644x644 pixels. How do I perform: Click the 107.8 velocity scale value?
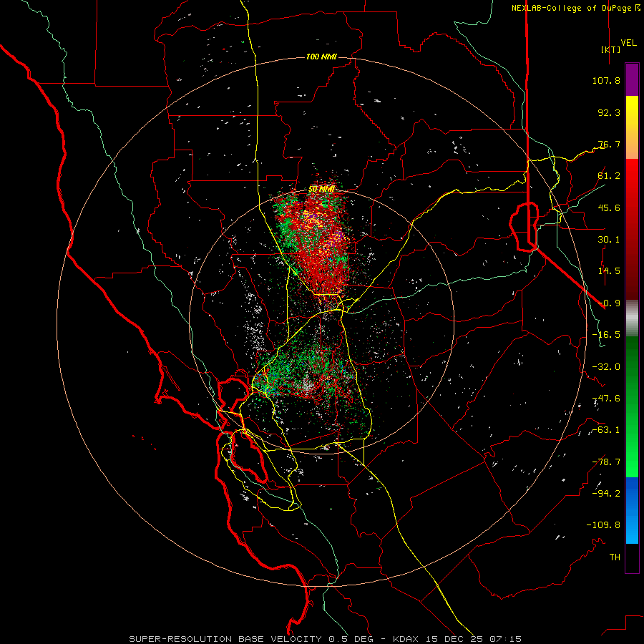pos(606,80)
